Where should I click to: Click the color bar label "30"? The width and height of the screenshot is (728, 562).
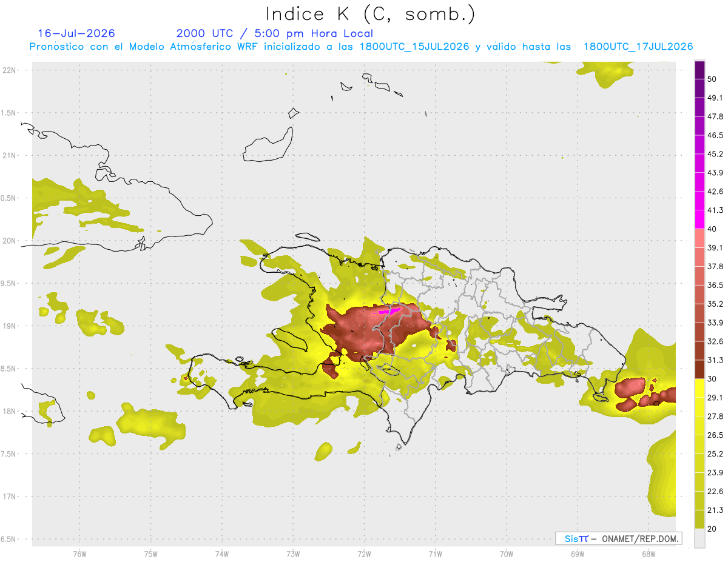(x=712, y=379)
